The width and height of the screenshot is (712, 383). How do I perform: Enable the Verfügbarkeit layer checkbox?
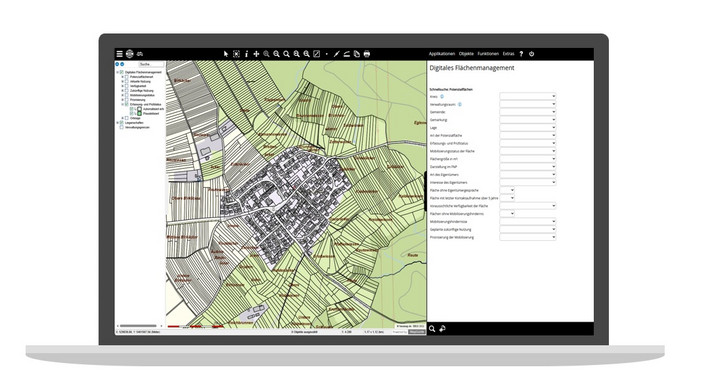[x=127, y=86]
